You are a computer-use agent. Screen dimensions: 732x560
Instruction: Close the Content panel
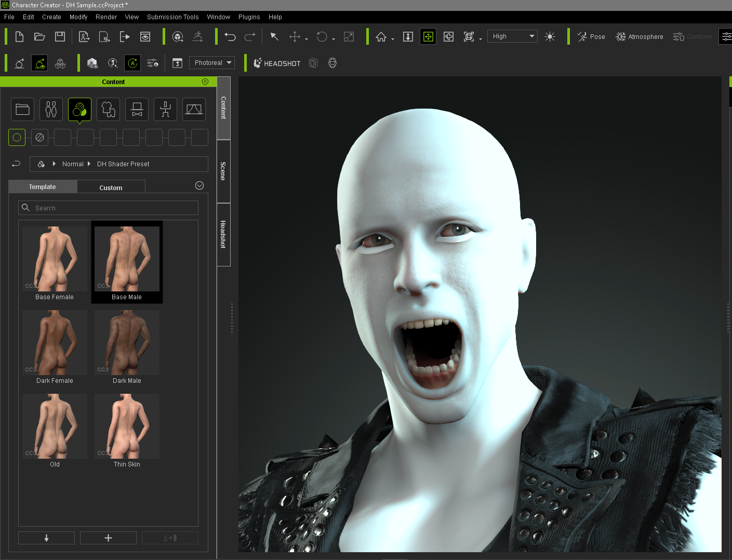[x=205, y=82]
